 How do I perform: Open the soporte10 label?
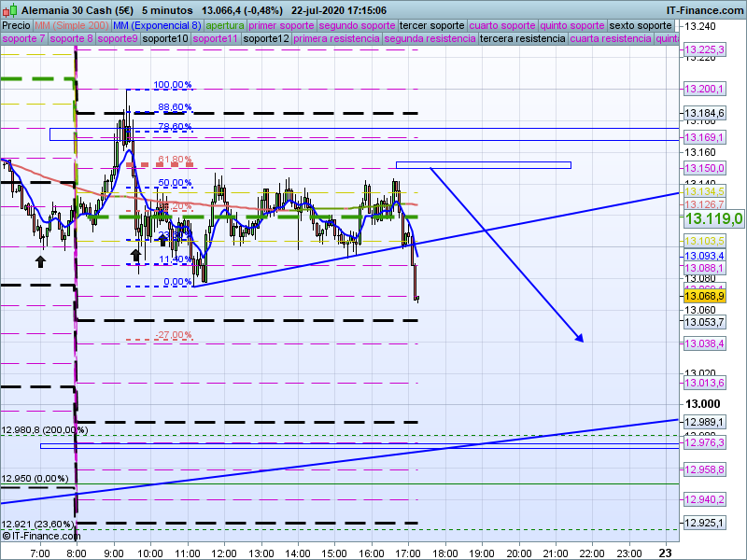[166, 39]
